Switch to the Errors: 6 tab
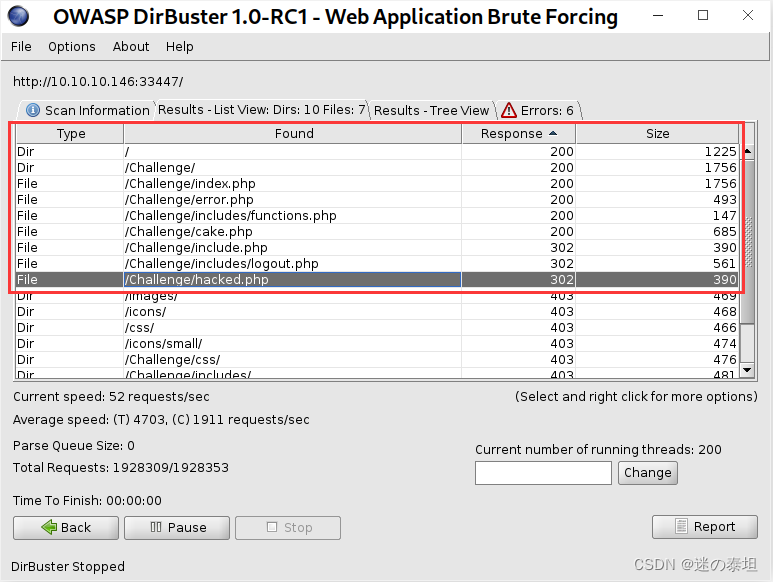 tap(539, 110)
